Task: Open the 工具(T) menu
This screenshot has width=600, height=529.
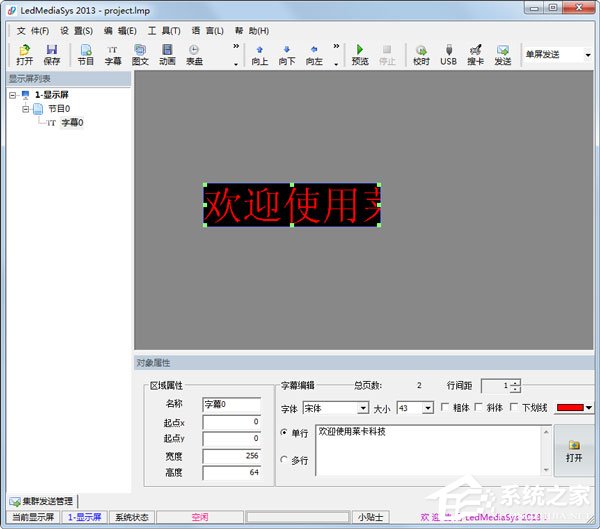Action: (164, 31)
